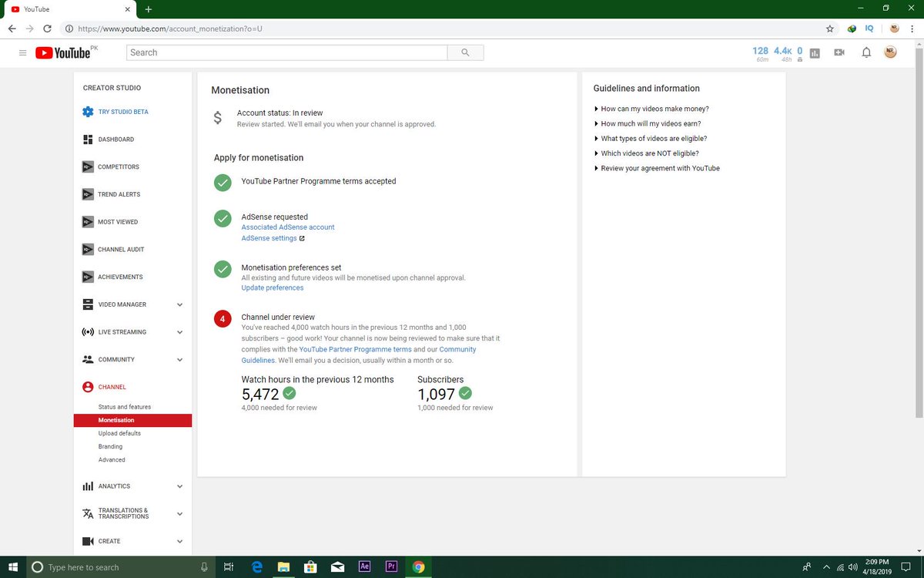Screen dimensions: 924x578
Task: Expand the Community section
Action: (180, 360)
